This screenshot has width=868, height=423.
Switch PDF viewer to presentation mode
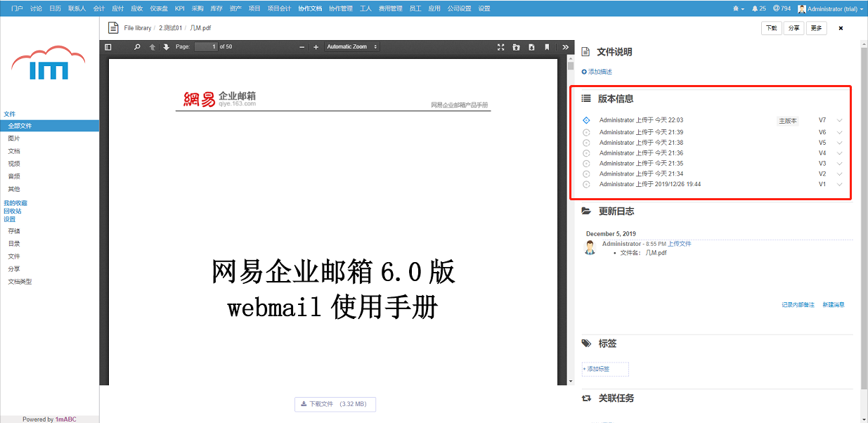(x=500, y=47)
